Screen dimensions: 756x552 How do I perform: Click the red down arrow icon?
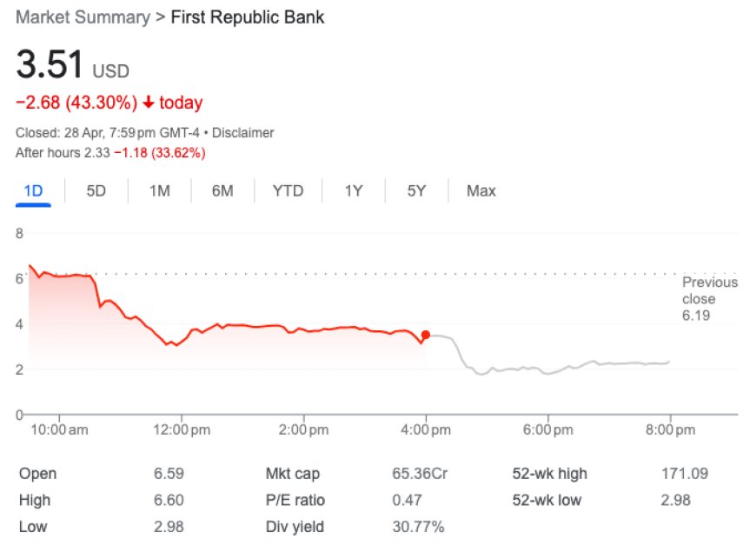149,103
